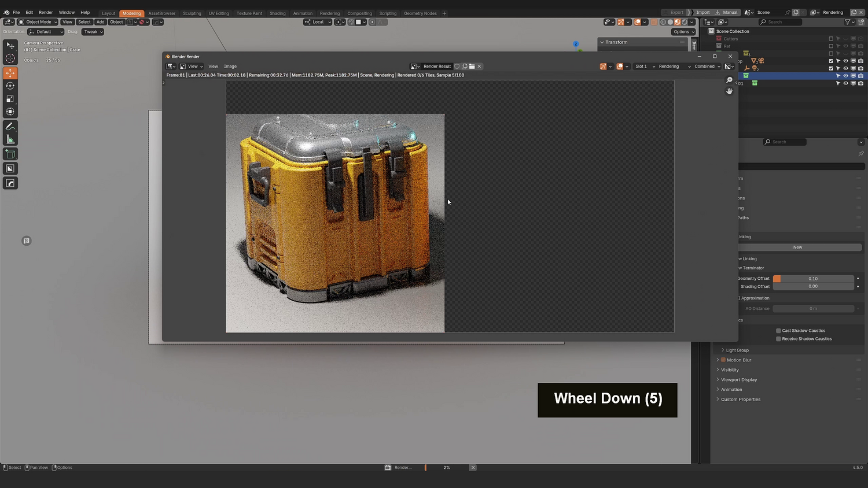Toggle Motion Blur checkbox in properties
The width and height of the screenshot is (868, 488).
723,360
